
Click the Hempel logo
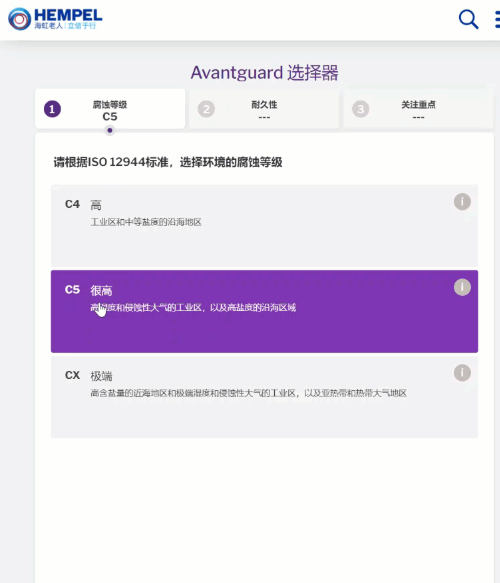(55, 19)
